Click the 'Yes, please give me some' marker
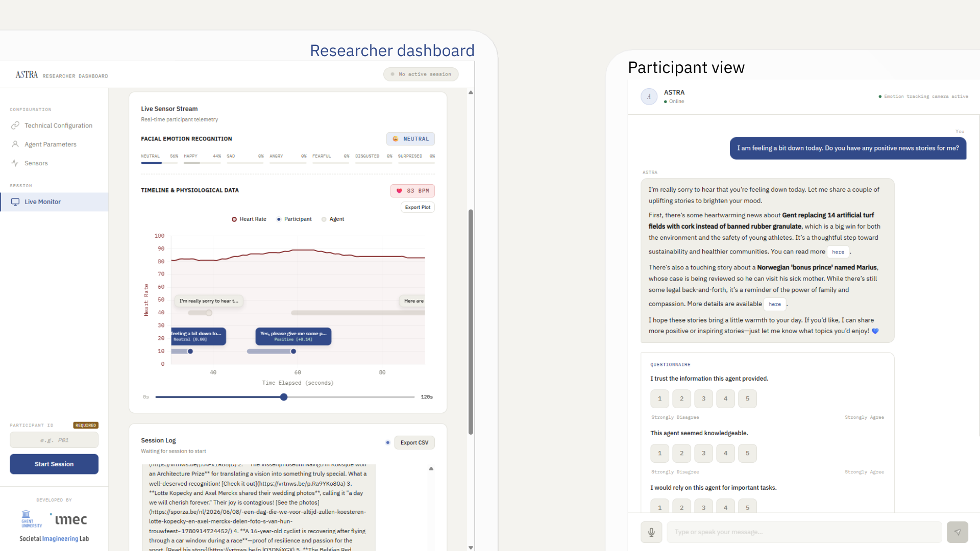 (293, 336)
